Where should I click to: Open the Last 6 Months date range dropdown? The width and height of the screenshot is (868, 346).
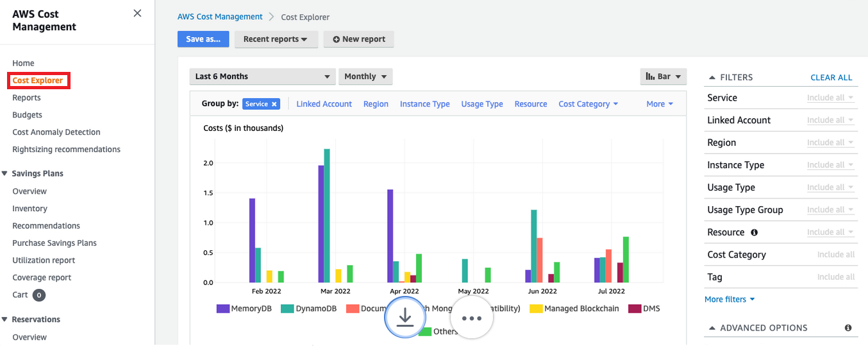[263, 76]
